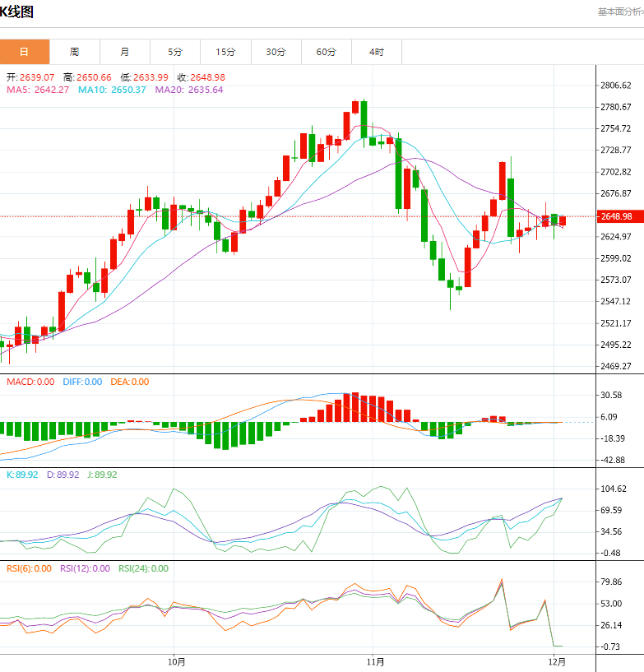Open the 基本面分析 link

(x=619, y=12)
